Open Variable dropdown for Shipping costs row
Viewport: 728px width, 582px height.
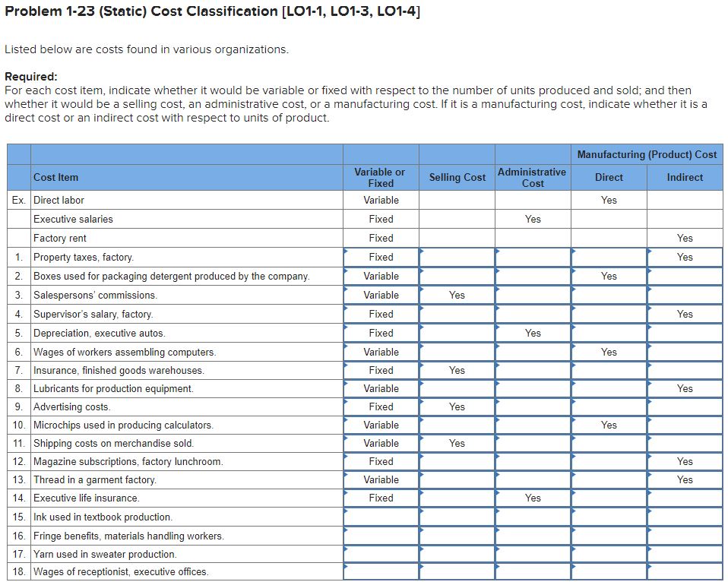pos(380,443)
